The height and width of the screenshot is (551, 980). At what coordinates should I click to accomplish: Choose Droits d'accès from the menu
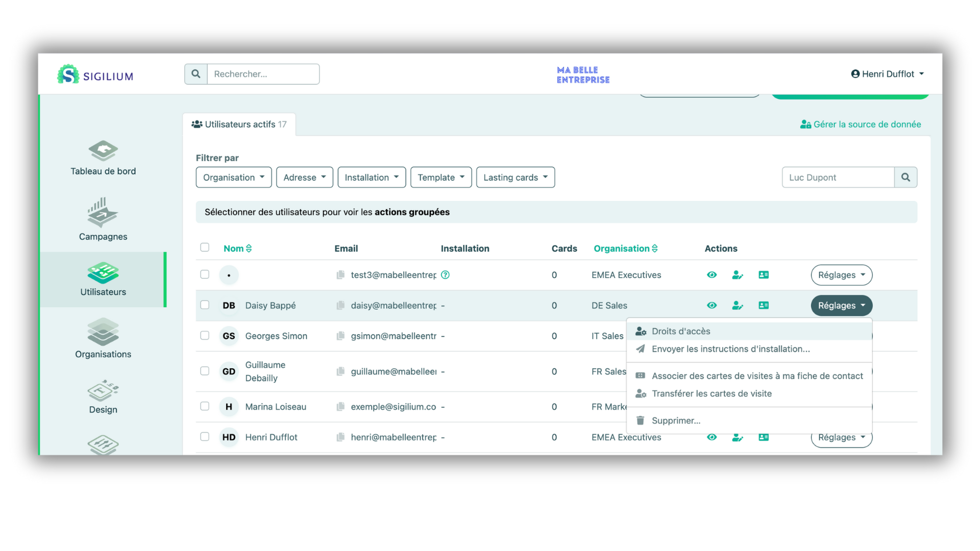coord(681,331)
